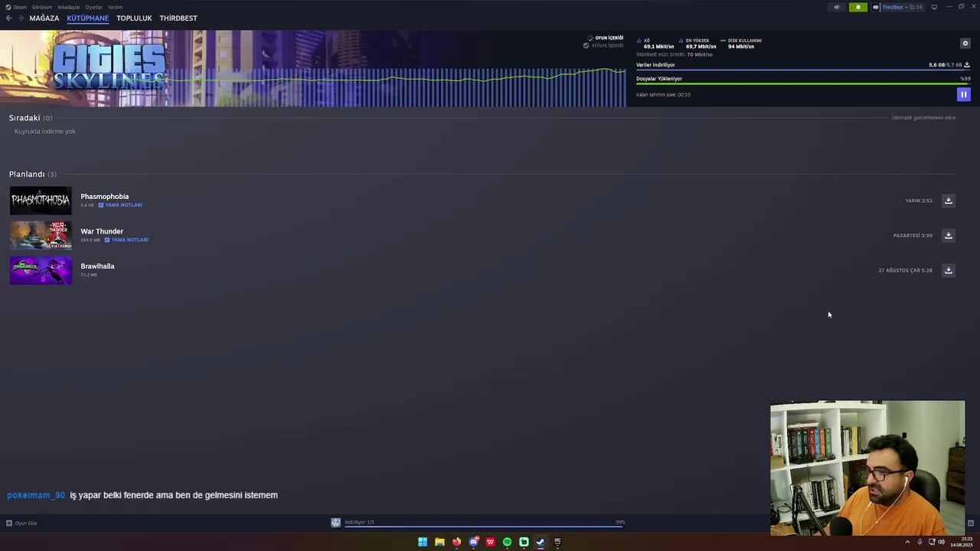Click the PAZARTESİ 3:30 scheduled time

click(913, 235)
